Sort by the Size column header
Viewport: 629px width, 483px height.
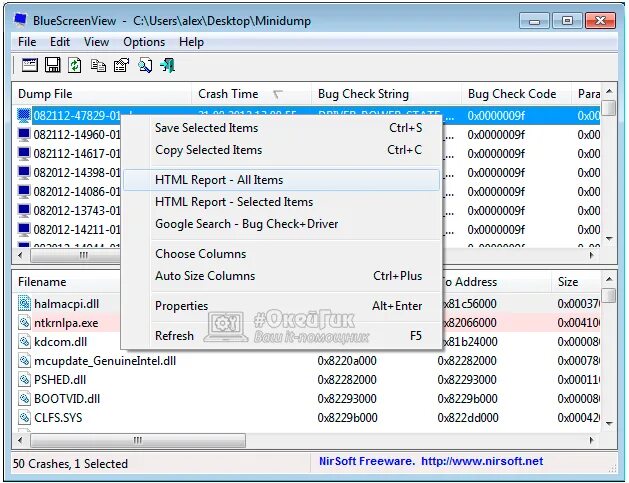(x=576, y=282)
